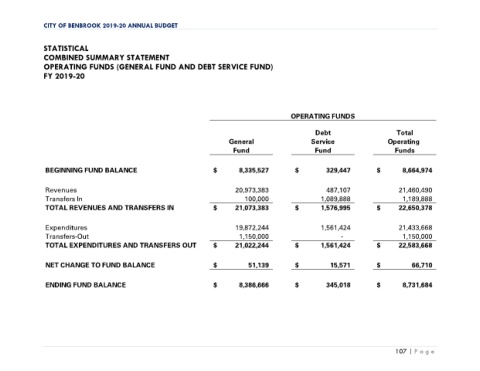Click General Fund revenues value 20,973,383
Image resolution: width=480 pixels, height=371 pixels.
point(252,190)
